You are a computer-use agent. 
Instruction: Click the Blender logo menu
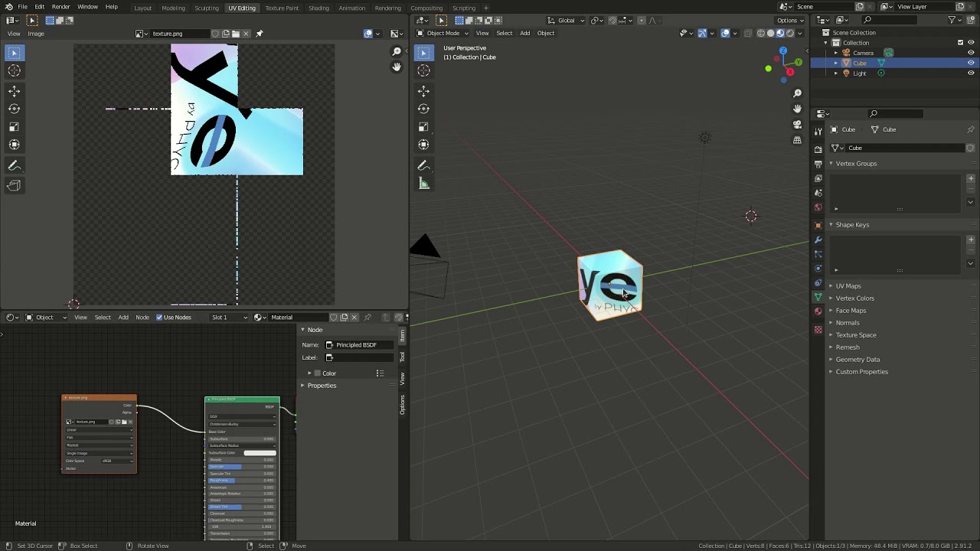pyautogui.click(x=8, y=7)
